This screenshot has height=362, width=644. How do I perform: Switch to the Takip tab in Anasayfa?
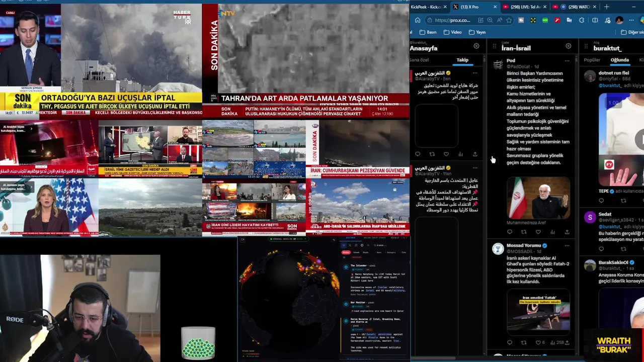462,60
